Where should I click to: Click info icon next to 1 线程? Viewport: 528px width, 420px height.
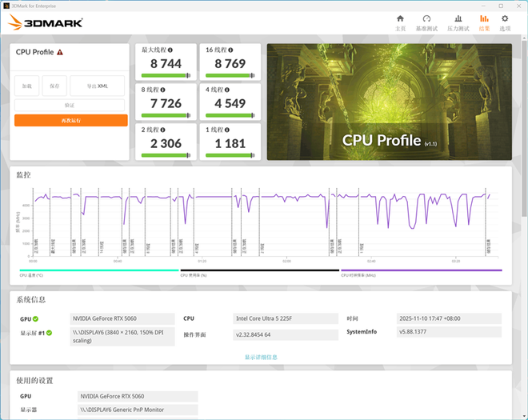point(228,130)
